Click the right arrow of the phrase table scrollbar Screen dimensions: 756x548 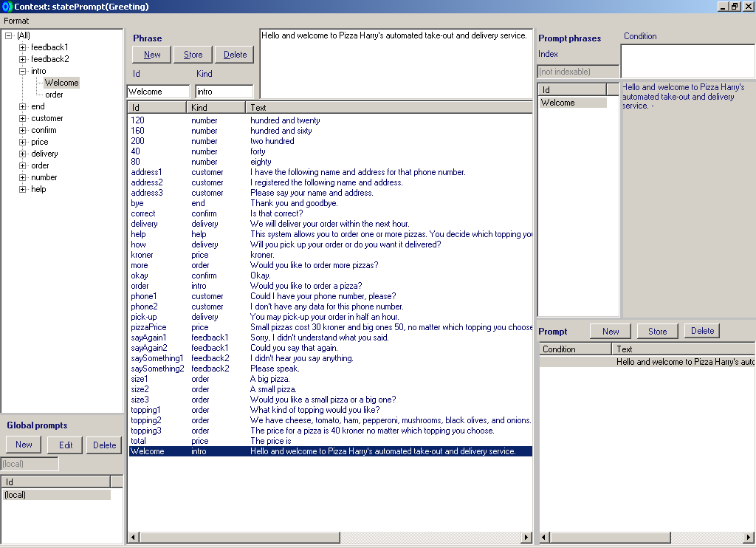pyautogui.click(x=527, y=538)
